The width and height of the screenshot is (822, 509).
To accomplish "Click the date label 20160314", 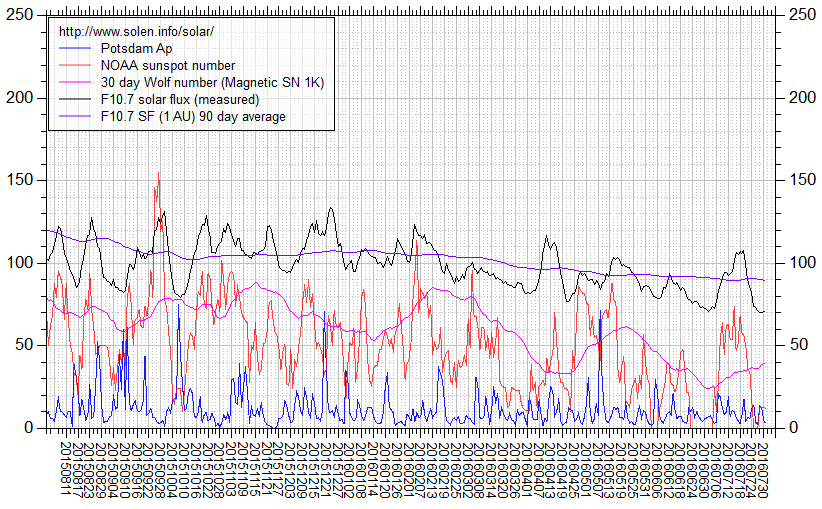I will [x=491, y=470].
